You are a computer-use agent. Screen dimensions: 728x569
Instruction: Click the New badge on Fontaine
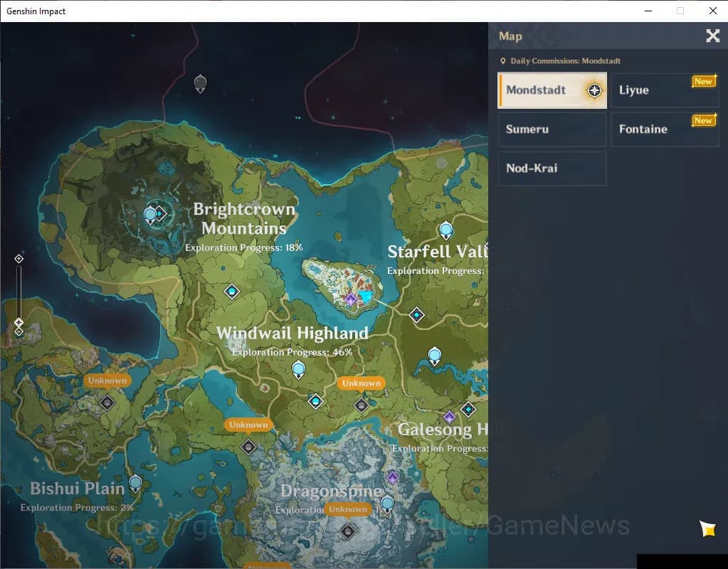(x=704, y=121)
